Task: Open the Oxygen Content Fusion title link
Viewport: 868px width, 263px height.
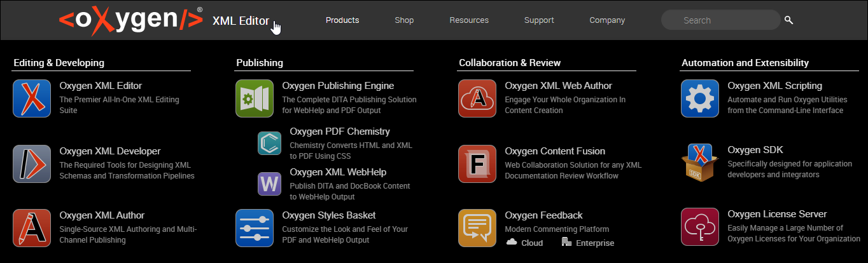Action: (555, 151)
